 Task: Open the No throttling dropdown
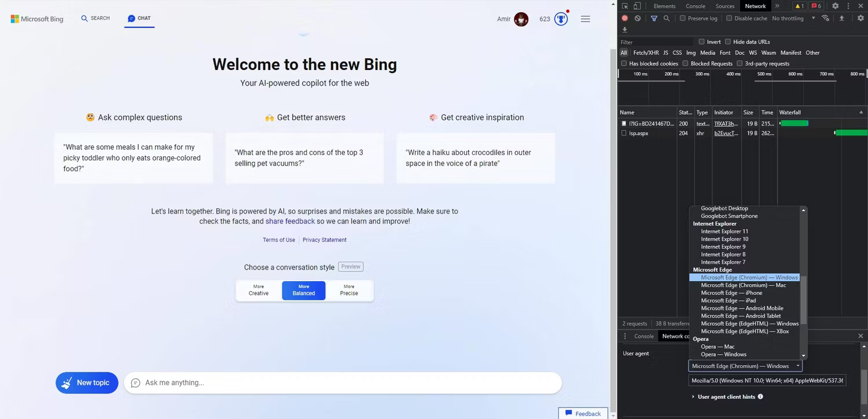[x=793, y=18]
